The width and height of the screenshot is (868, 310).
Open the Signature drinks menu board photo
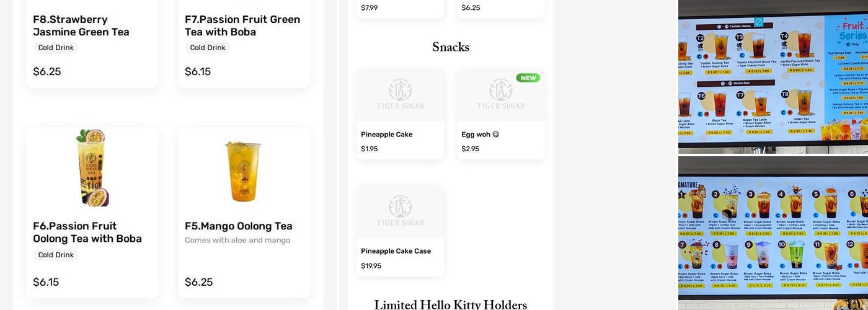coord(773,232)
